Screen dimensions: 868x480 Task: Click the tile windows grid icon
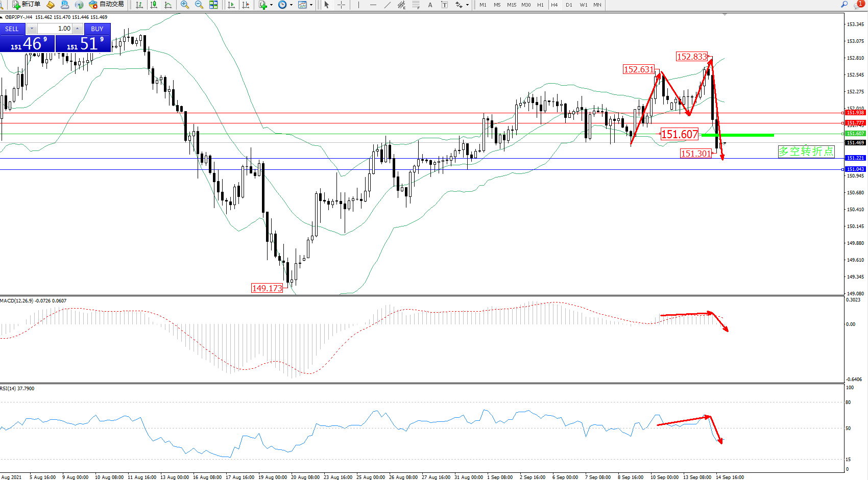point(213,5)
